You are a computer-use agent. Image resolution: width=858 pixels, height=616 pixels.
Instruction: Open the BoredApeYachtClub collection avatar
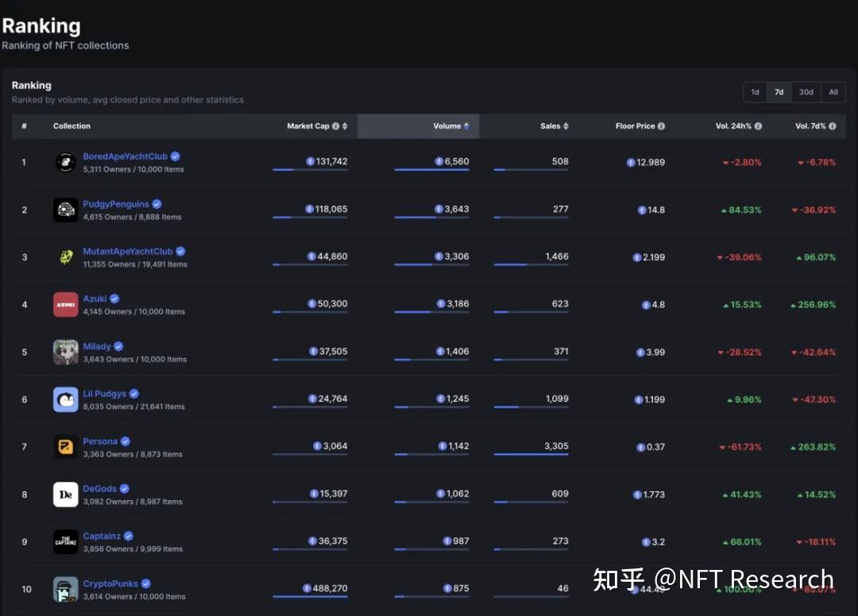click(x=66, y=163)
